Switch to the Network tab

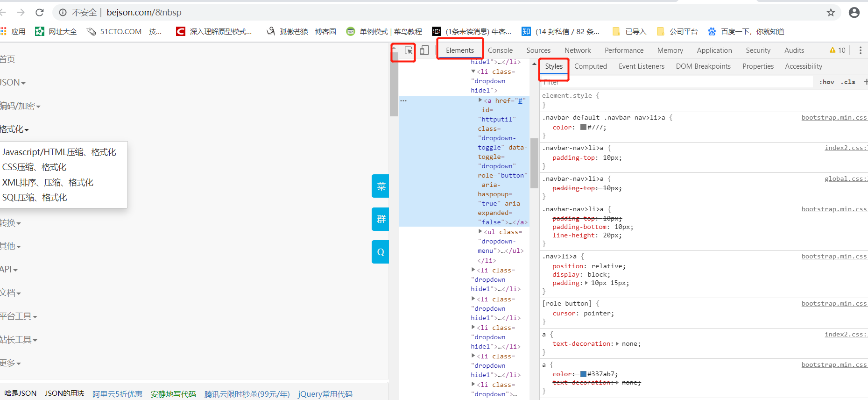point(578,50)
